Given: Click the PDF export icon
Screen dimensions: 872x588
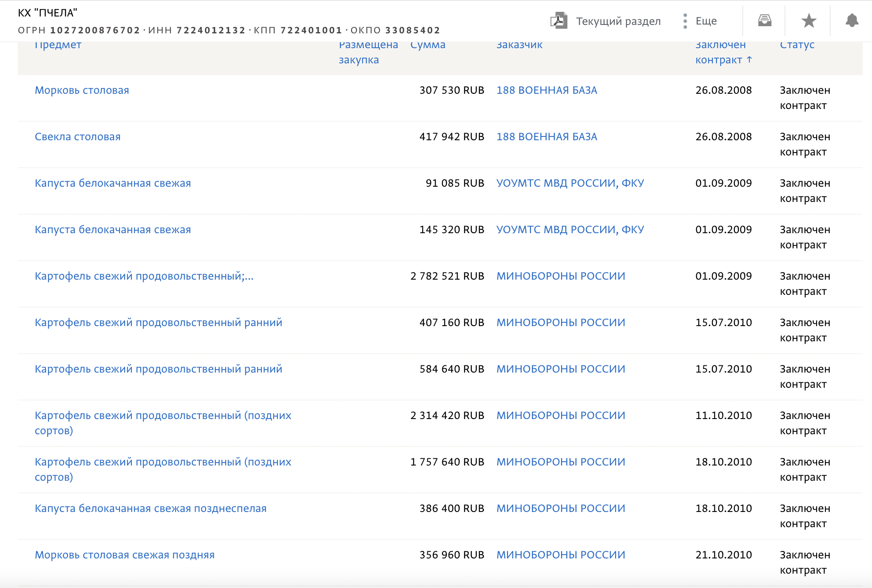Looking at the screenshot, I should [x=559, y=21].
